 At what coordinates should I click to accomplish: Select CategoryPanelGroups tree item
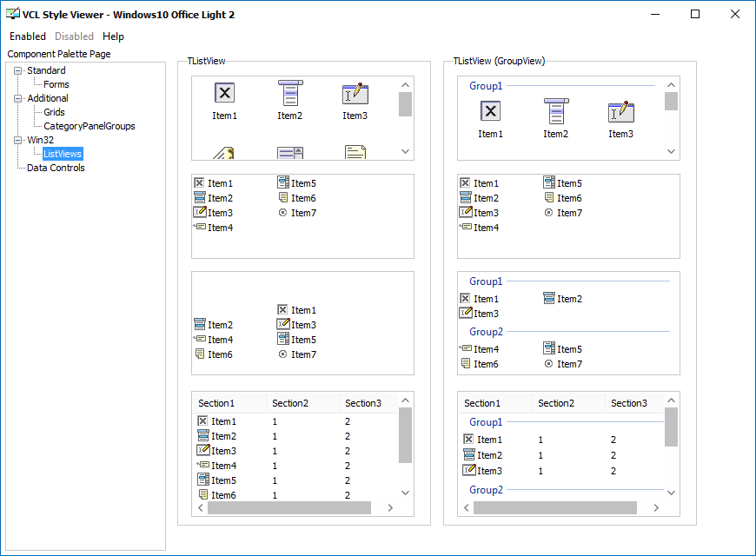[90, 126]
